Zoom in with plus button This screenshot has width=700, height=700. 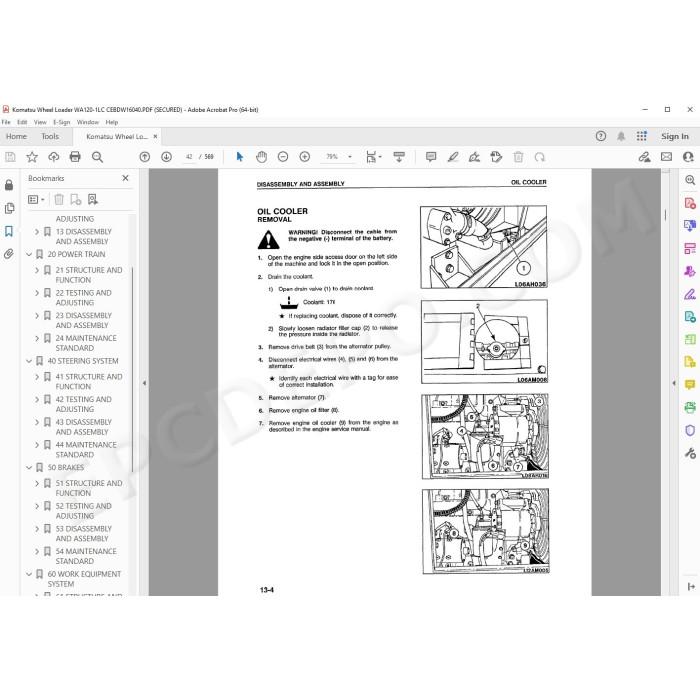(304, 157)
